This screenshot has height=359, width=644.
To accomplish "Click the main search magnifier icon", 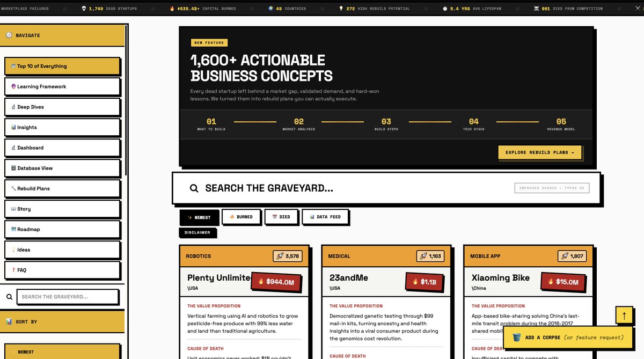I will point(194,188).
